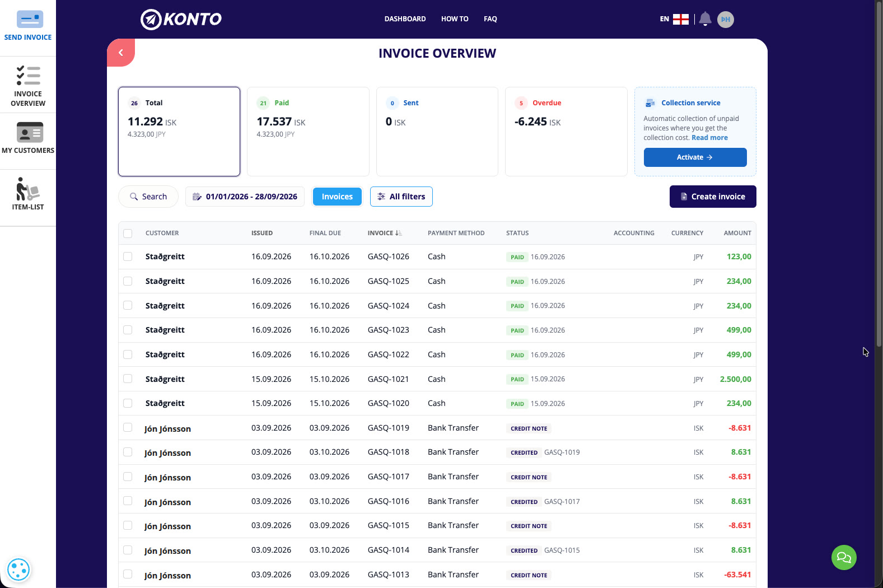
Task: Open the How To menu item
Action: (x=455, y=19)
